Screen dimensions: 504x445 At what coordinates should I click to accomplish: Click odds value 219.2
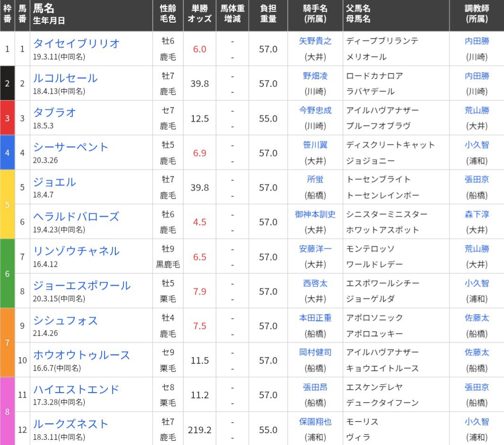pyautogui.click(x=200, y=430)
